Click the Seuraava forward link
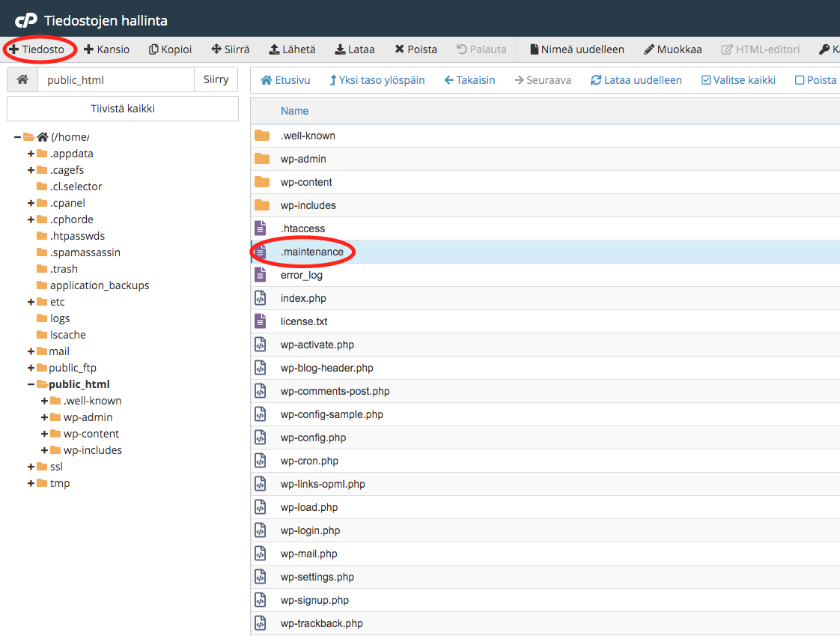The height and width of the screenshot is (636, 840). point(542,80)
